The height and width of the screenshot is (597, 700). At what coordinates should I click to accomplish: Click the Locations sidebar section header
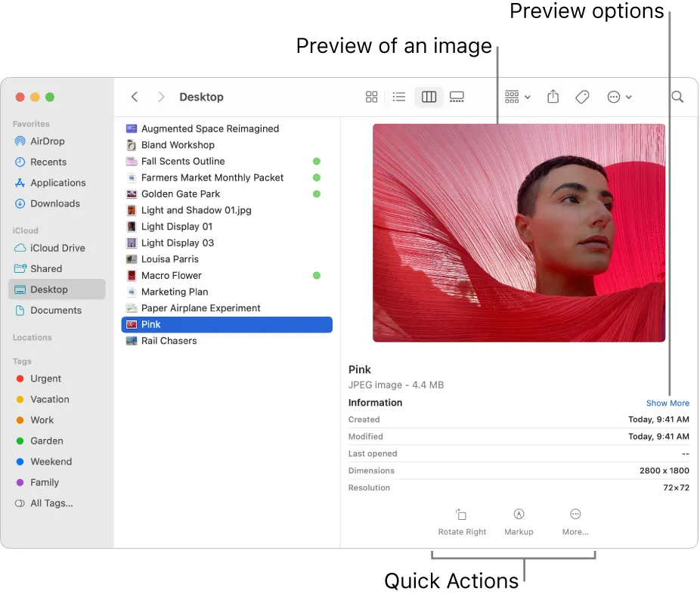[x=33, y=337]
